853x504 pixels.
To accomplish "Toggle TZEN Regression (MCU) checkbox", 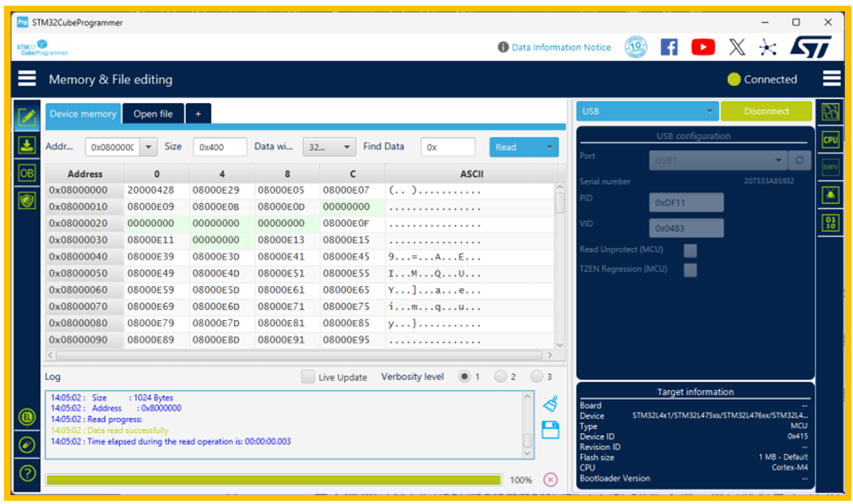I will pos(690,269).
